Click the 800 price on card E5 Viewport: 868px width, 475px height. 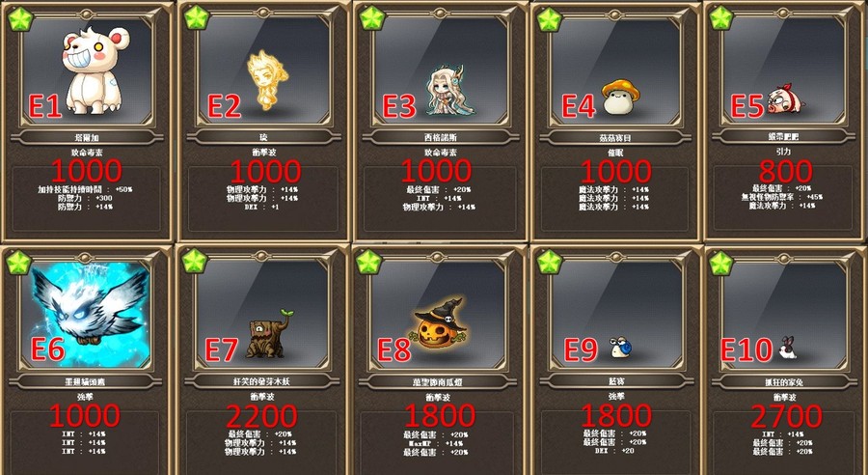click(785, 171)
